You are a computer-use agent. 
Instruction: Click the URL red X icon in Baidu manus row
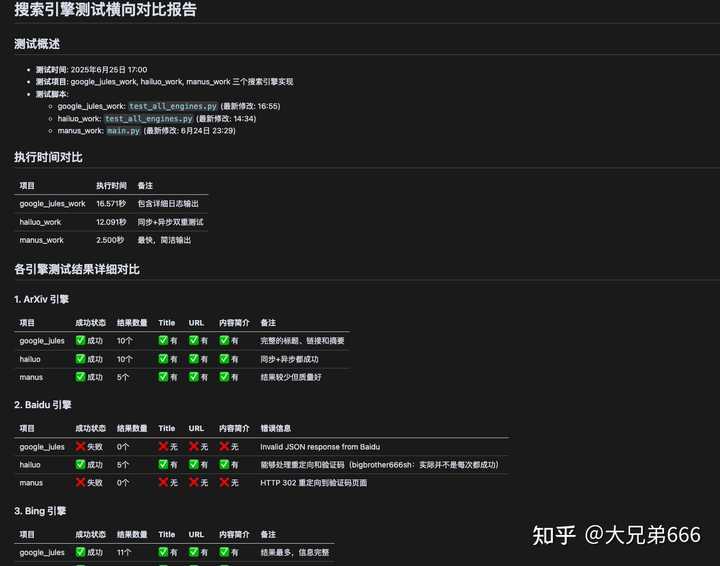pos(193,482)
